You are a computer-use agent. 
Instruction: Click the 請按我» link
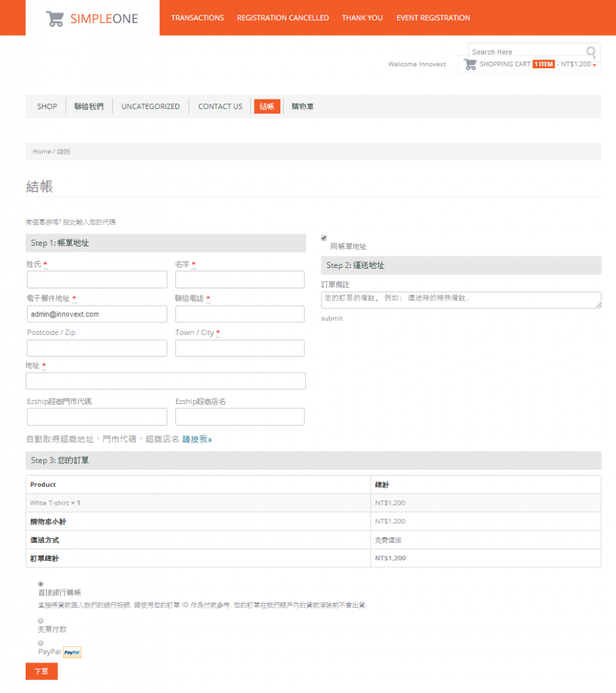tap(197, 439)
